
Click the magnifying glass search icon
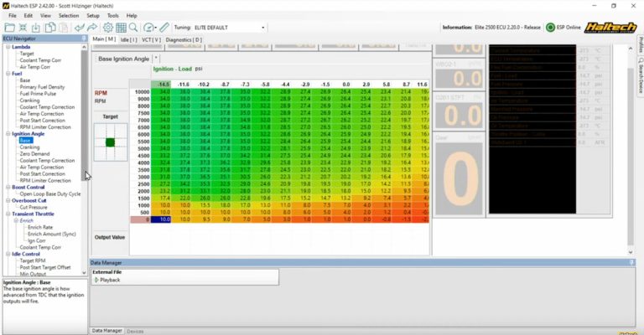(133, 28)
